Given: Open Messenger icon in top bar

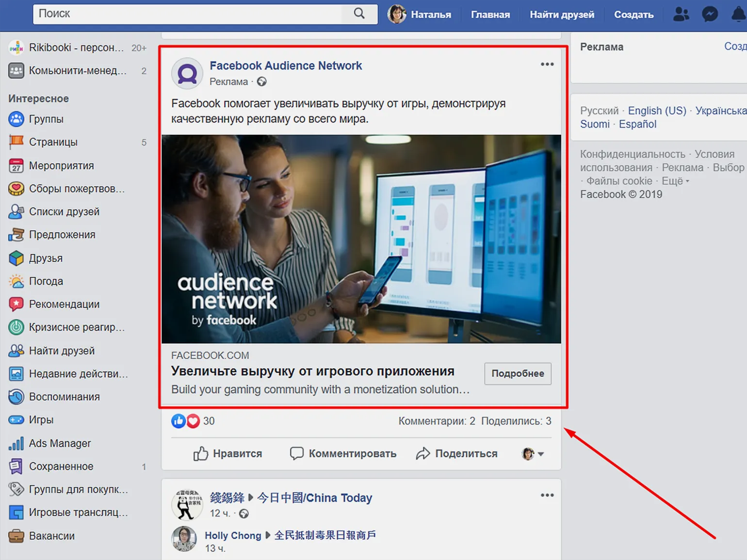Looking at the screenshot, I should 710,14.
